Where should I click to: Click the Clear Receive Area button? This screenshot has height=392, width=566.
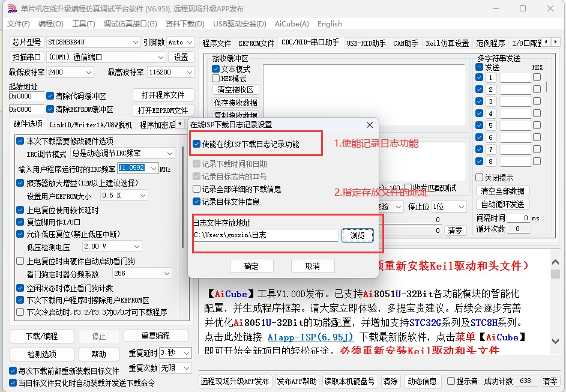(236, 89)
